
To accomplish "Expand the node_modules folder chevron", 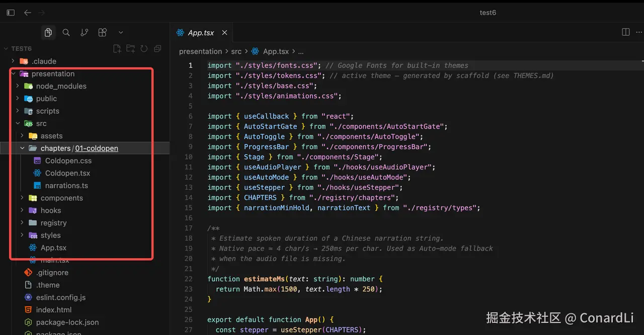I will point(18,86).
